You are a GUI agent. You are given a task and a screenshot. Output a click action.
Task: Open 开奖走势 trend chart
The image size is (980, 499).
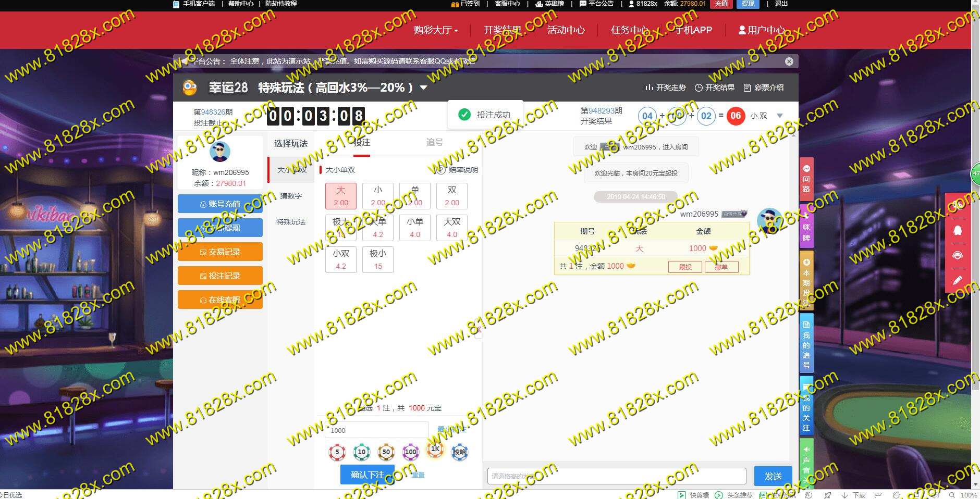click(x=666, y=88)
